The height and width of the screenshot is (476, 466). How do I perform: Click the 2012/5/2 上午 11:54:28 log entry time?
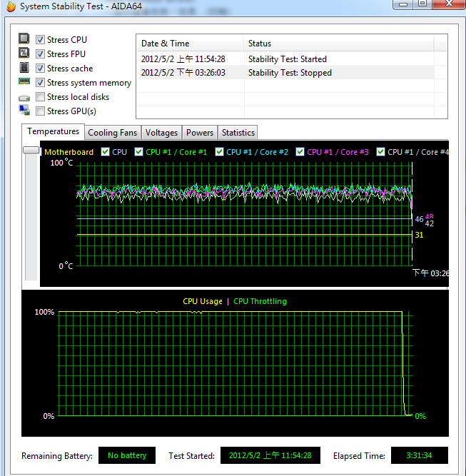[183, 59]
